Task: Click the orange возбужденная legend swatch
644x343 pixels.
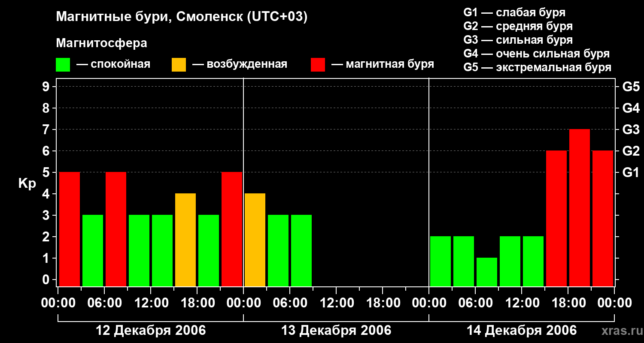Action: (x=179, y=65)
